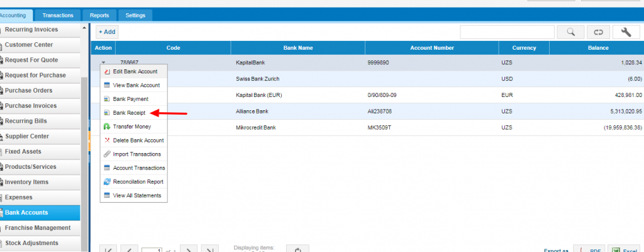The image size is (644, 252).
Task: Click the Reconciliation Report refresh icon
Action: click(x=107, y=181)
